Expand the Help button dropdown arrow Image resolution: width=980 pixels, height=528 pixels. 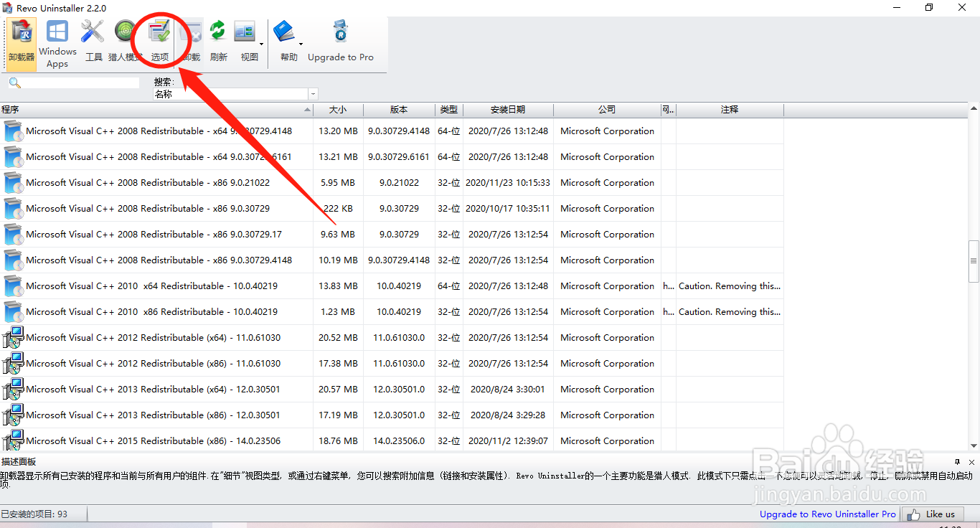tap(301, 44)
